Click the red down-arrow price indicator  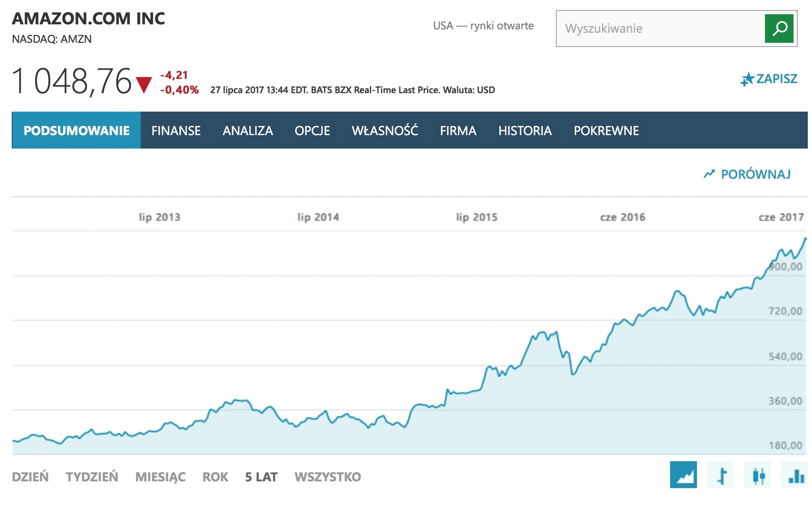[144, 85]
